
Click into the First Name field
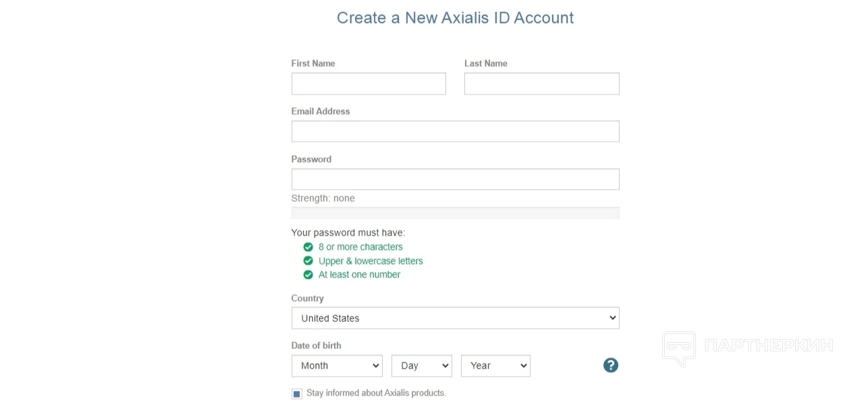click(369, 84)
